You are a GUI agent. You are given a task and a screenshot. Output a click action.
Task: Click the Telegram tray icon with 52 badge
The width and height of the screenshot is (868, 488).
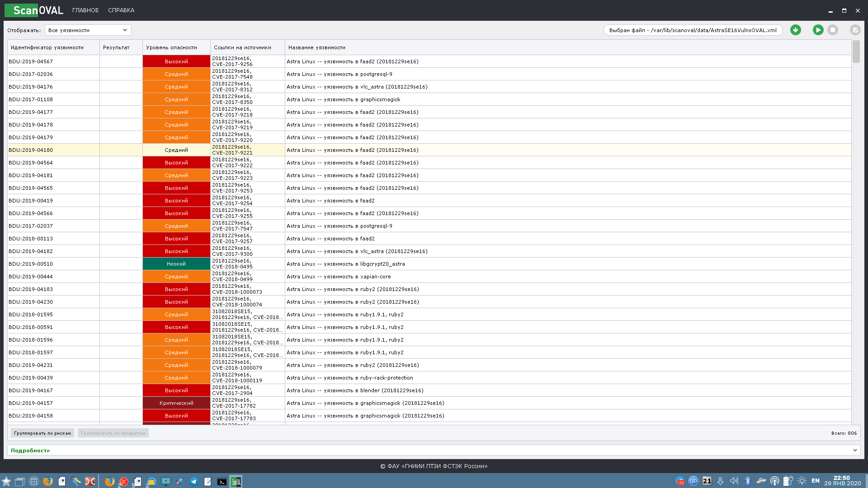coord(680,481)
